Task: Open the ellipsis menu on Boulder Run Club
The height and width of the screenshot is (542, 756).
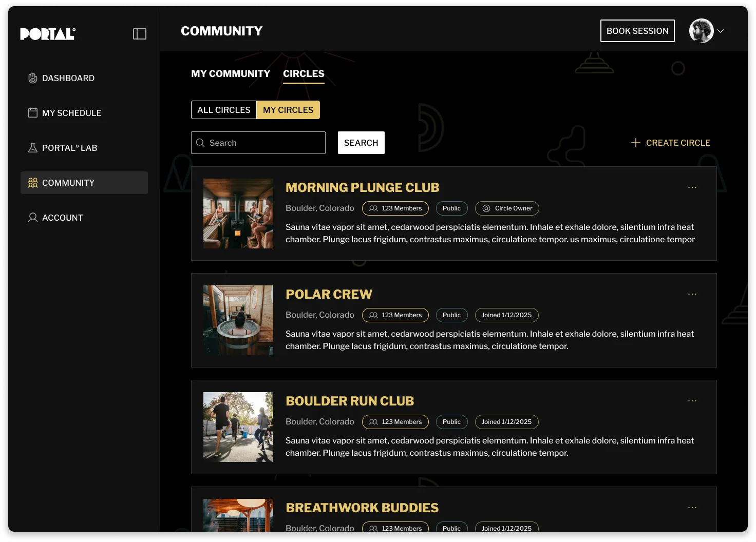Action: tap(692, 400)
